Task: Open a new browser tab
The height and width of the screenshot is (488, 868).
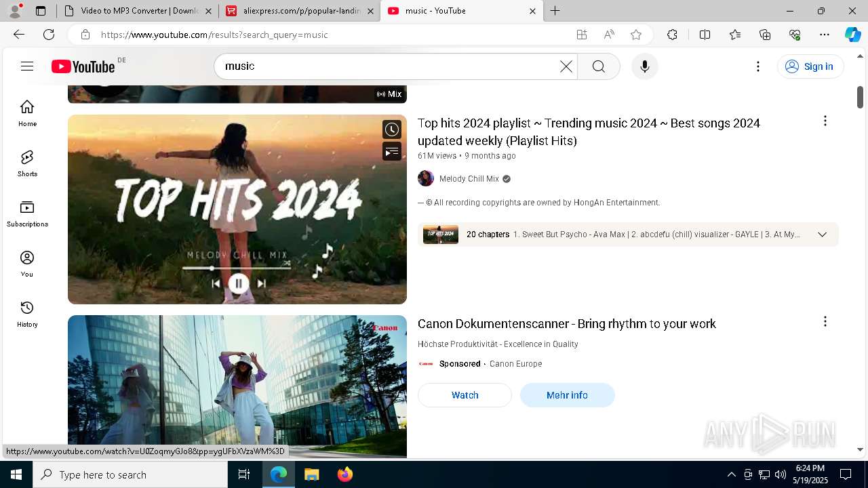Action: [555, 11]
